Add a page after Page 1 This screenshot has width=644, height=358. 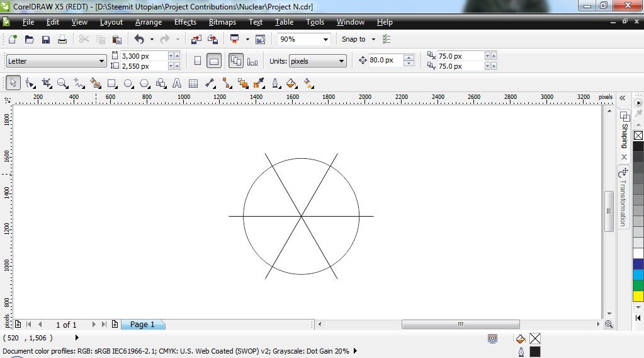point(115,325)
